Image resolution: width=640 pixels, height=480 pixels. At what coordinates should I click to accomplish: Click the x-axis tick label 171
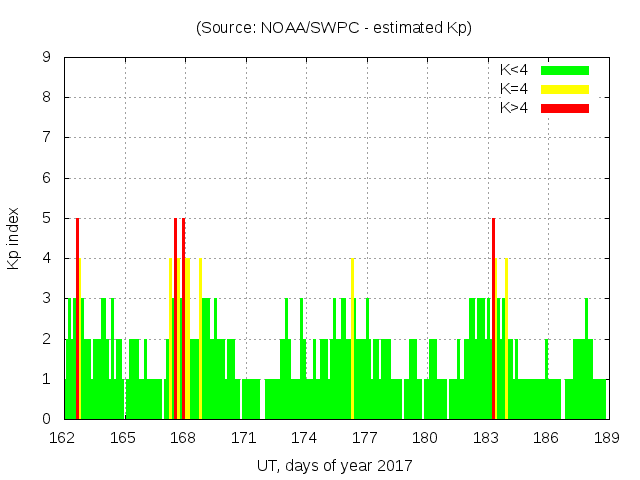pos(244,438)
